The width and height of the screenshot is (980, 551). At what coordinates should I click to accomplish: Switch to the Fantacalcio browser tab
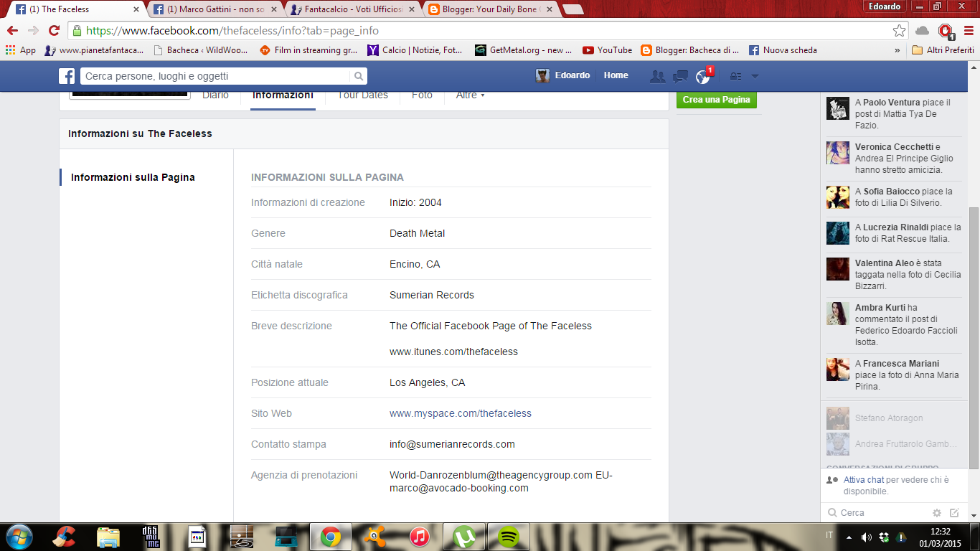coord(353,9)
